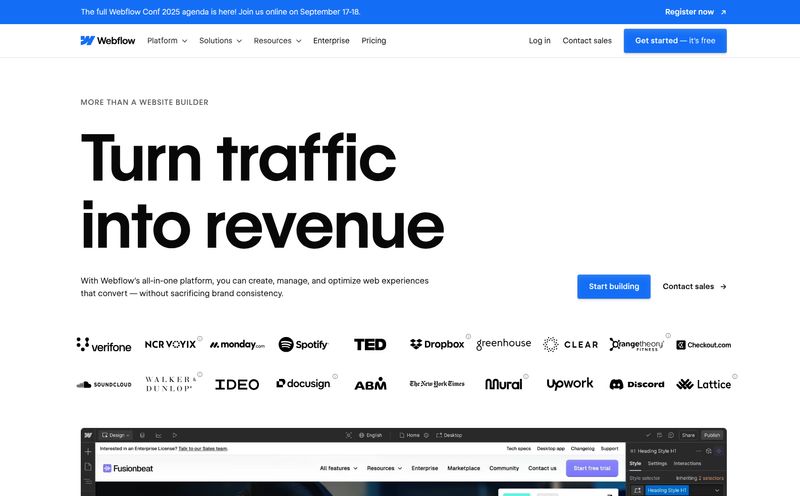Click Enterprise in the Fusionbeat nav
800x496 pixels.
tap(424, 468)
